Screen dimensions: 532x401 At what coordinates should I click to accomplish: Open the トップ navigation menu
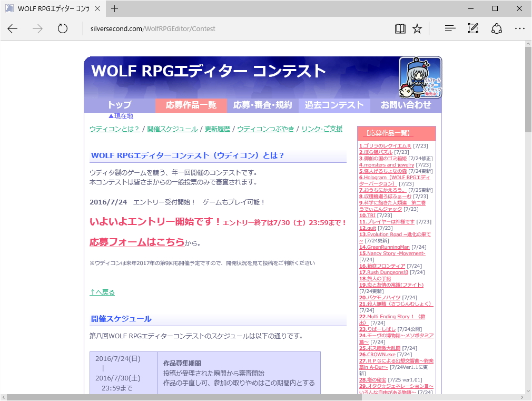(120, 105)
